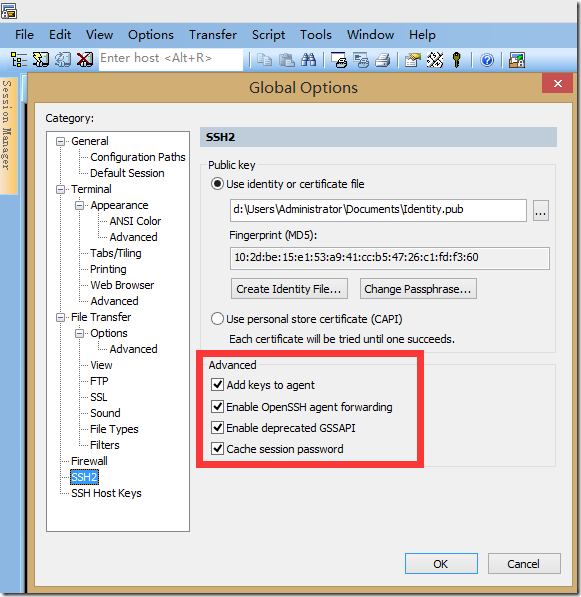
Task: Open the Script menu
Action: pos(268,35)
